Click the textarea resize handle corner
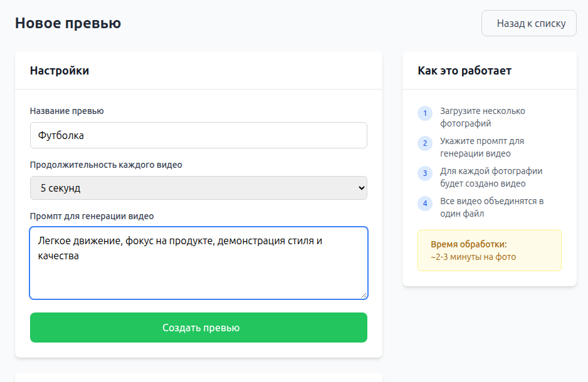The width and height of the screenshot is (588, 382). click(364, 295)
